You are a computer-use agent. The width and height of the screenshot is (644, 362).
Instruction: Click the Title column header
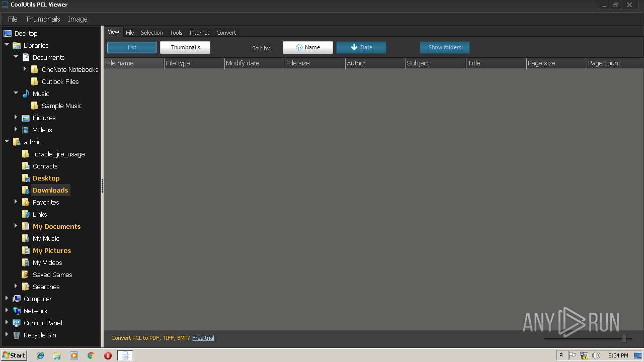coord(496,63)
